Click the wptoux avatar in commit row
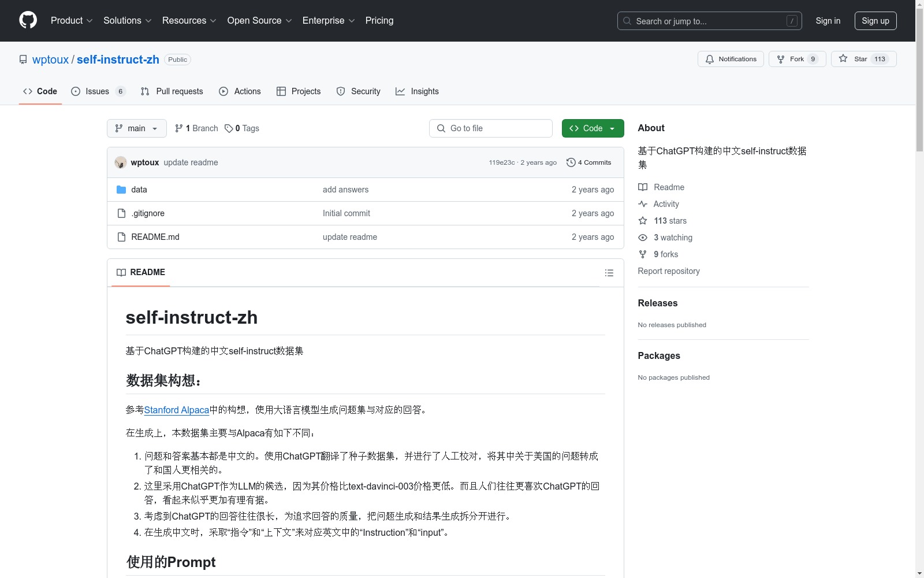 click(121, 162)
